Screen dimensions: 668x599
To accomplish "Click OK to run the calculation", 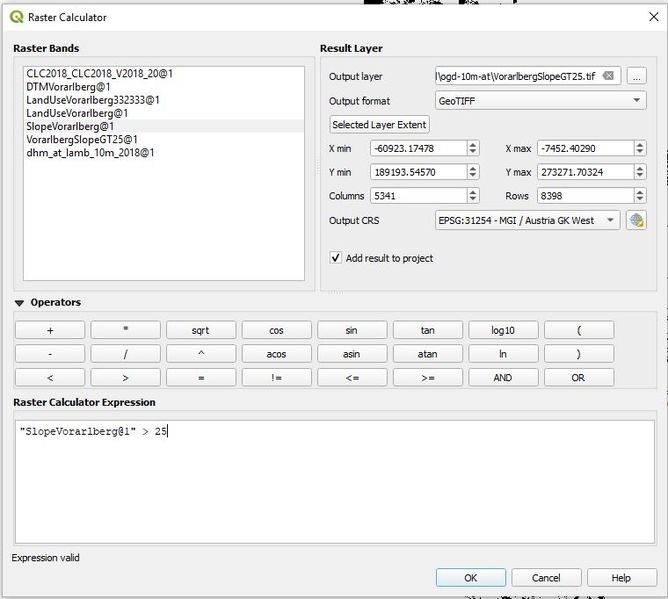I will click(470, 578).
